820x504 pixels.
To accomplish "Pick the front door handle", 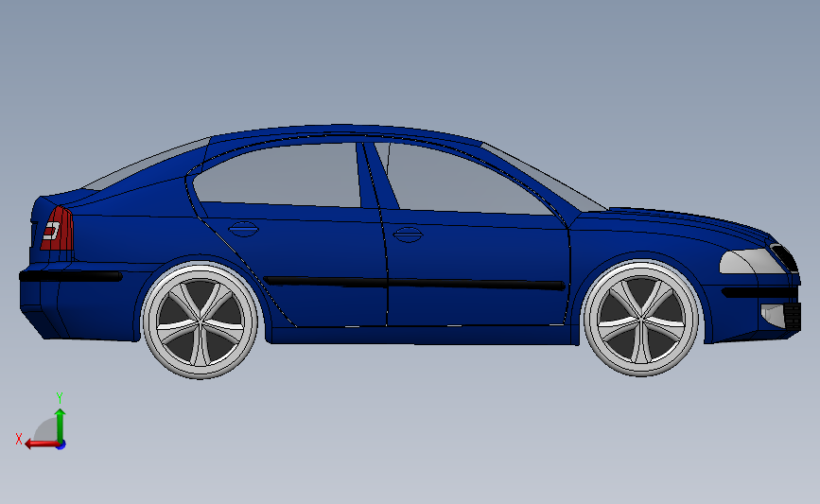I will [x=408, y=235].
